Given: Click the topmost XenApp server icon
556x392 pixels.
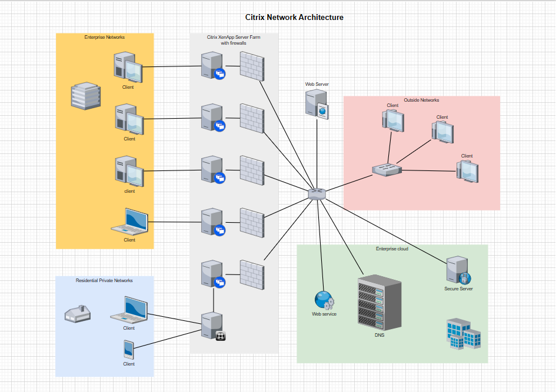Looking at the screenshot, I should [x=212, y=65].
